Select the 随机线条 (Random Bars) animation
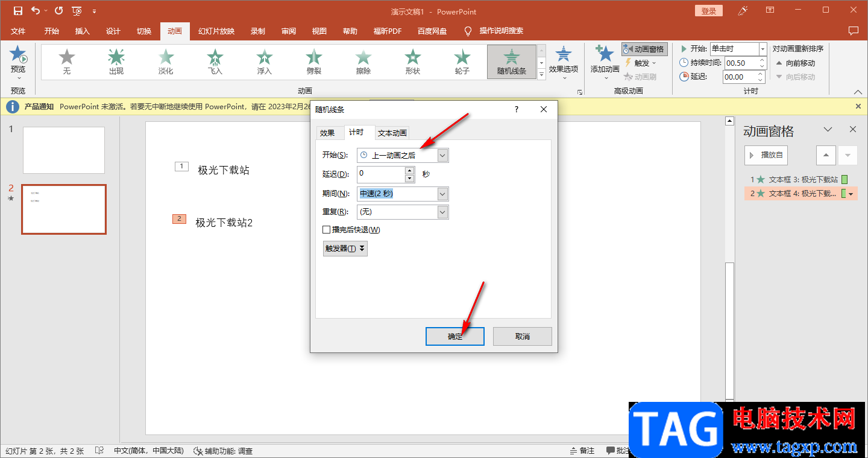 pyautogui.click(x=512, y=62)
